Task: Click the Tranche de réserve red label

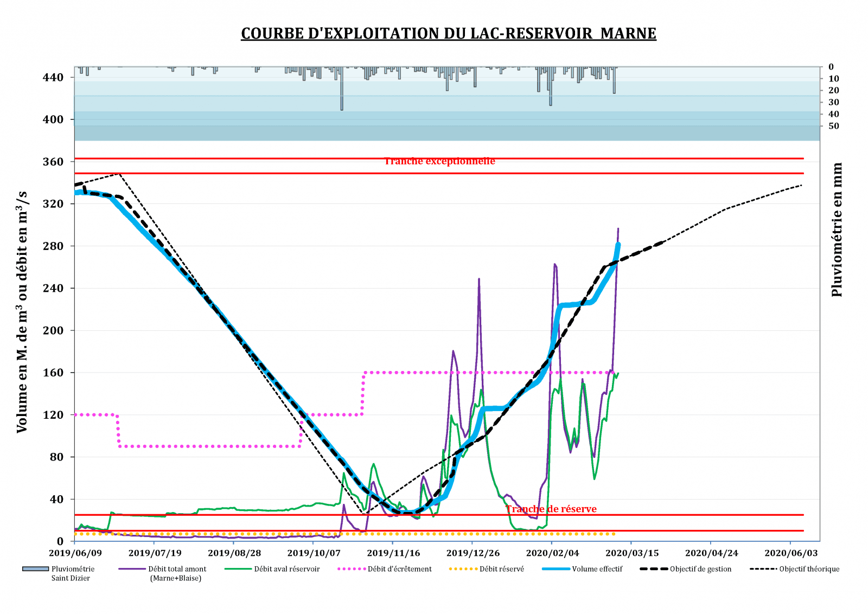Action: point(551,509)
